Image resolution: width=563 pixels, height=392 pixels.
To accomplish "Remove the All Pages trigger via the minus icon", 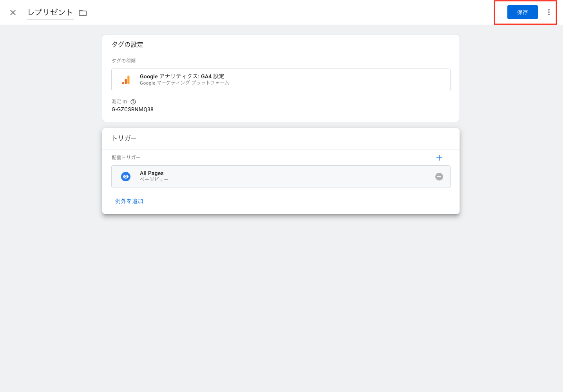I will tap(439, 177).
